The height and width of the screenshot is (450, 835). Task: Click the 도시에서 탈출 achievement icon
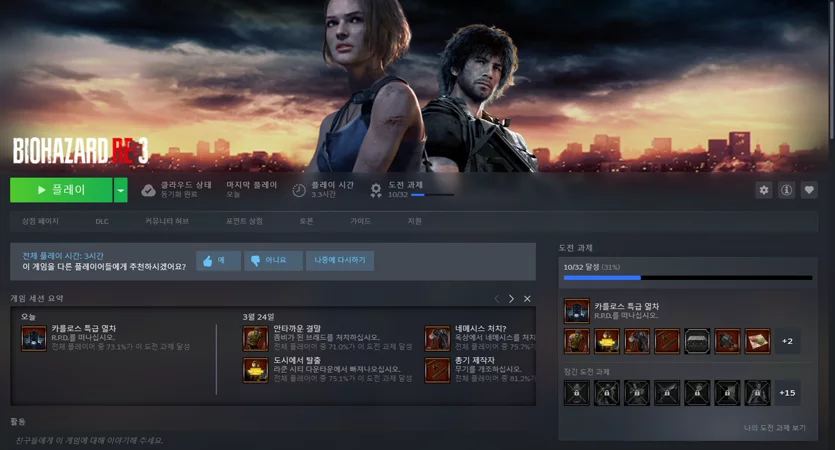256,371
